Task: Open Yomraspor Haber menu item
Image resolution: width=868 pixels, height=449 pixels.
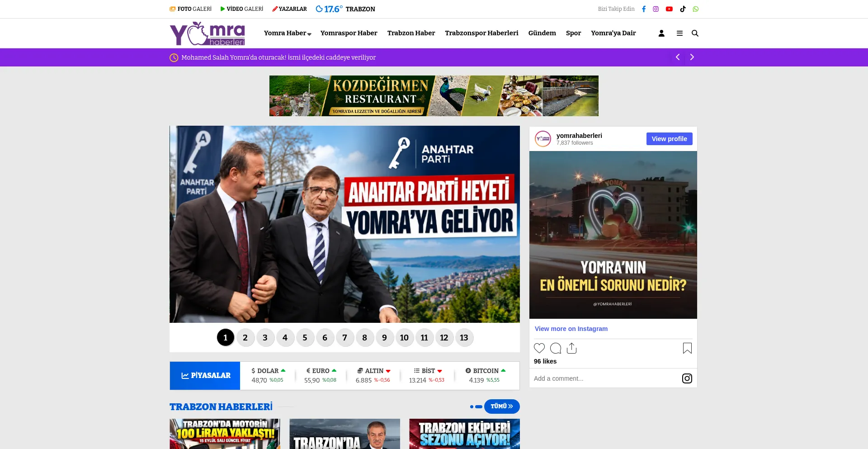Action: [349, 33]
